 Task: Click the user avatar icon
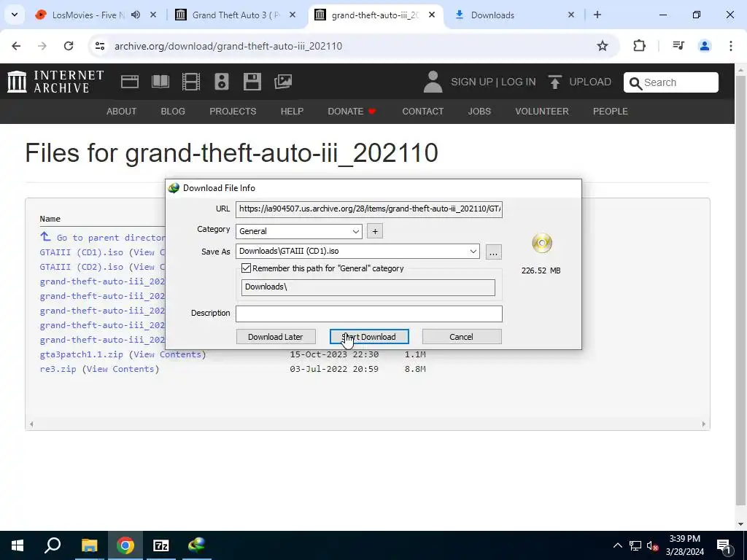pyautogui.click(x=433, y=82)
